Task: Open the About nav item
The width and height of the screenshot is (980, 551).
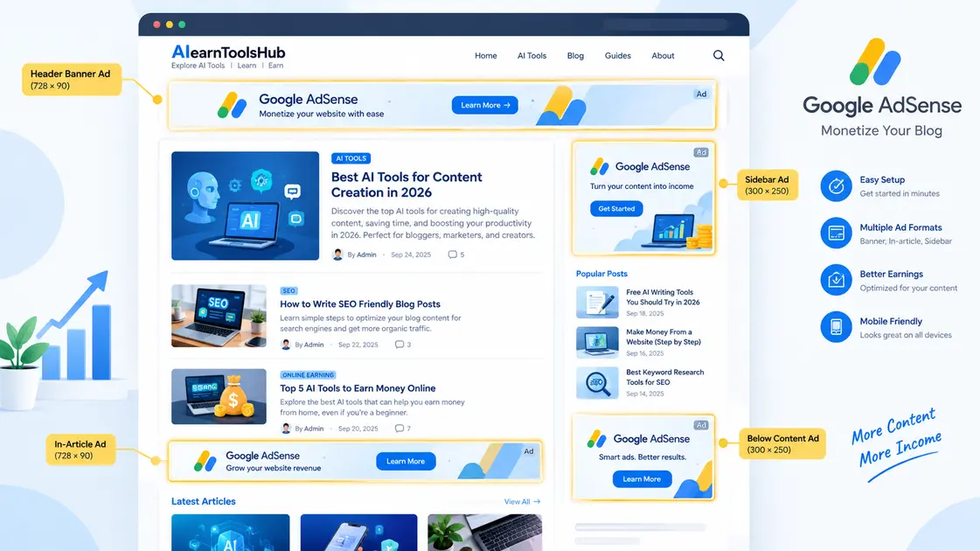Action: pos(664,56)
